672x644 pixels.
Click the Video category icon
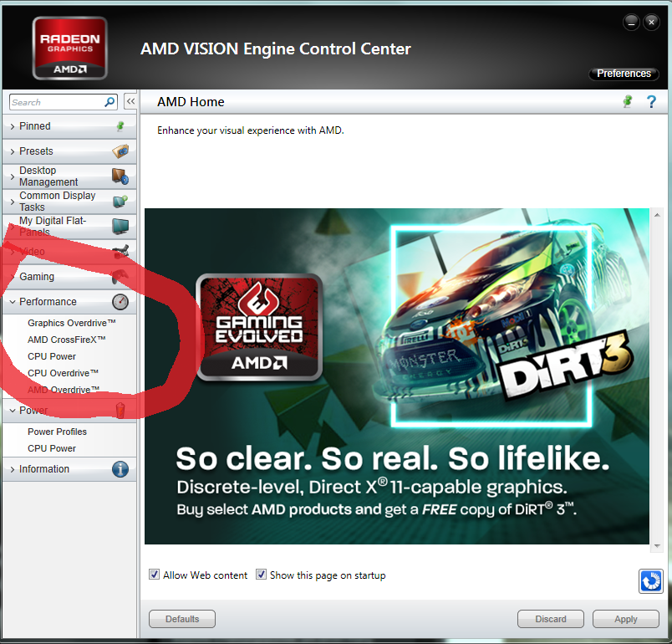[120, 252]
